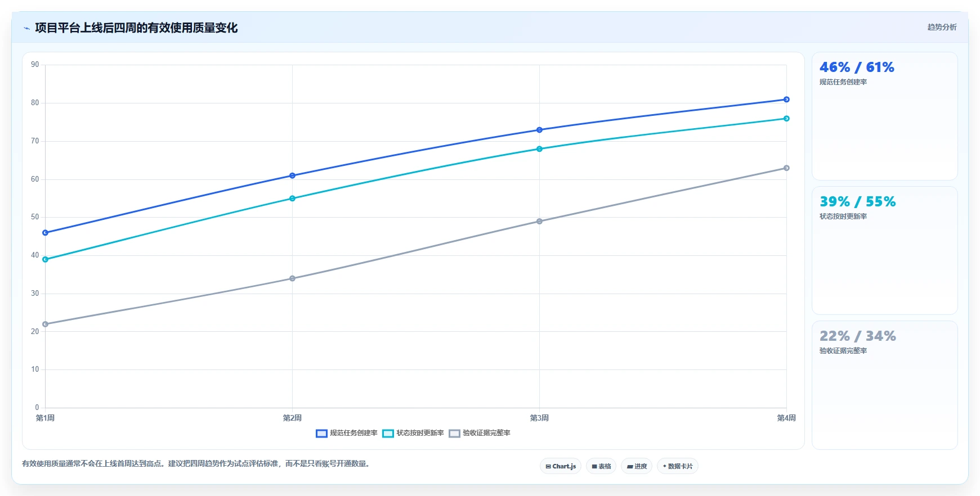This screenshot has width=980, height=496.
Task: Click the 90 y-axis tick label
Action: (35, 65)
